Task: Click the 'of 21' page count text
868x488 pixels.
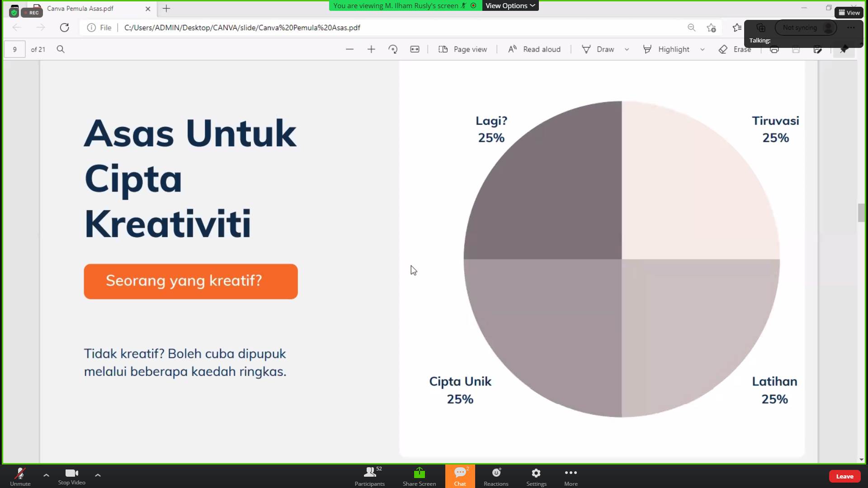Action: tap(38, 49)
